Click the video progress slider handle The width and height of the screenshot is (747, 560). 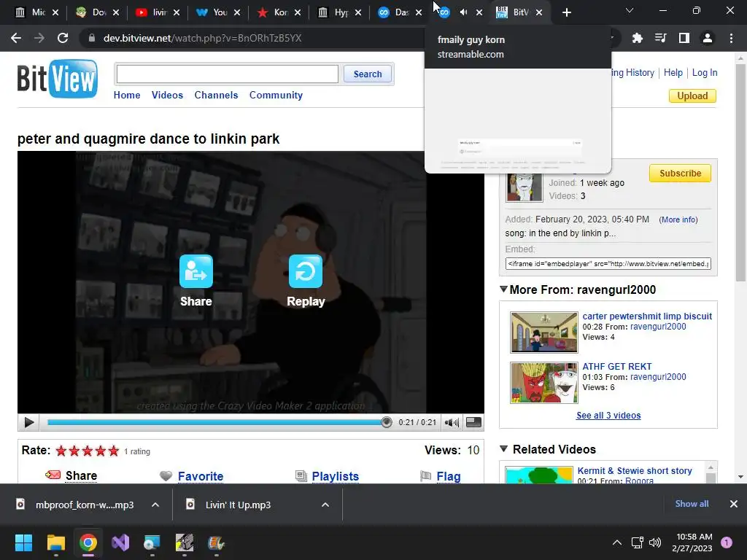pyautogui.click(x=387, y=422)
